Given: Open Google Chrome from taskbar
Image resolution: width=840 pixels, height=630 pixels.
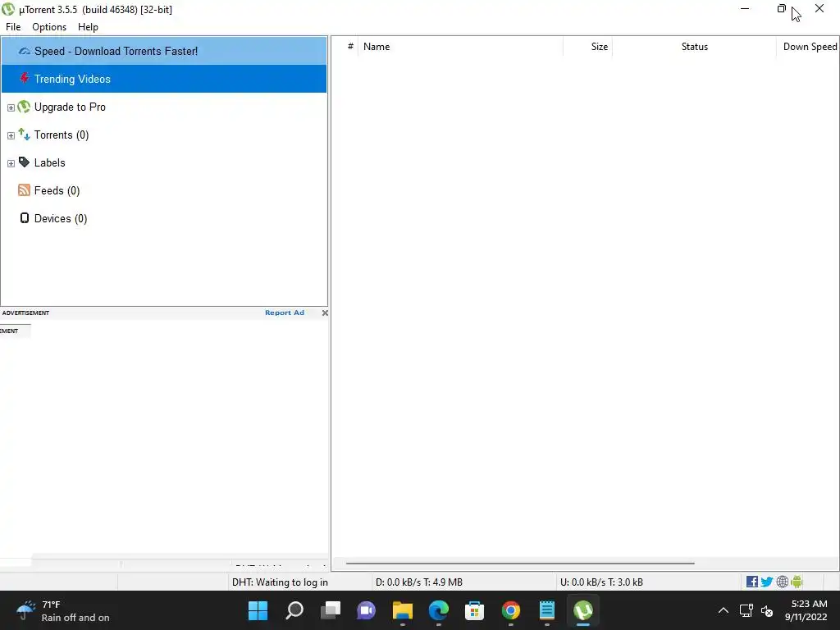Looking at the screenshot, I should coord(510,610).
